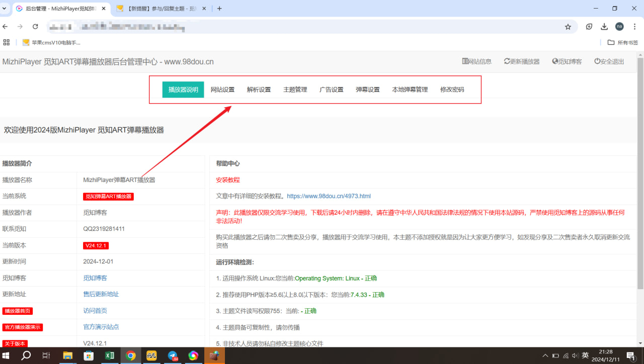Click the 7.4.33 - 正确 PHP version status
Screen dimensions: 644x364
(367, 295)
